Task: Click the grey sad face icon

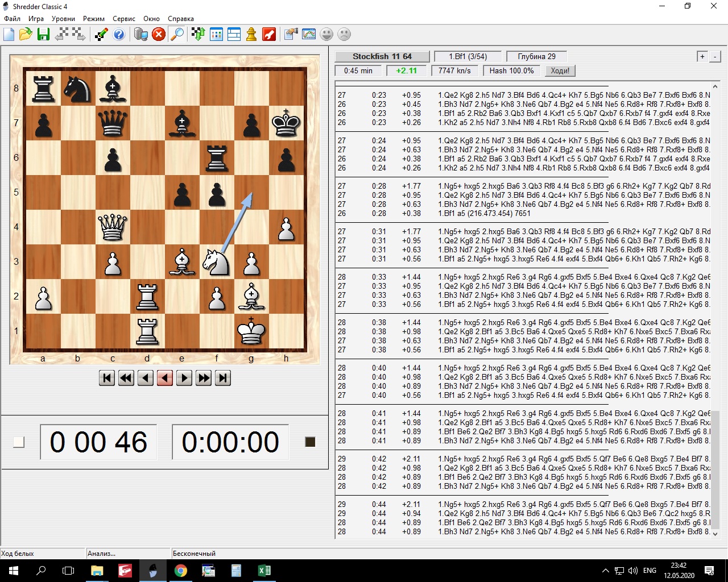Action: [344, 34]
